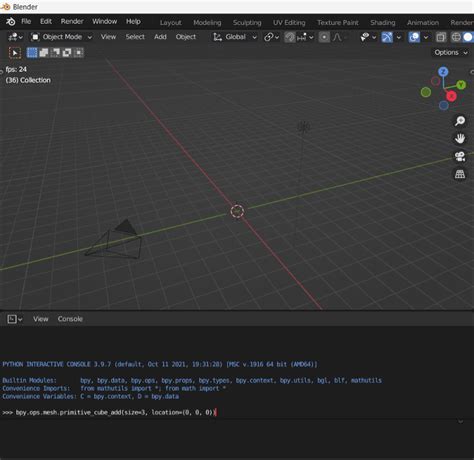The image size is (474, 460).
Task: Select the Tweak select tool icon
Action: click(x=15, y=53)
